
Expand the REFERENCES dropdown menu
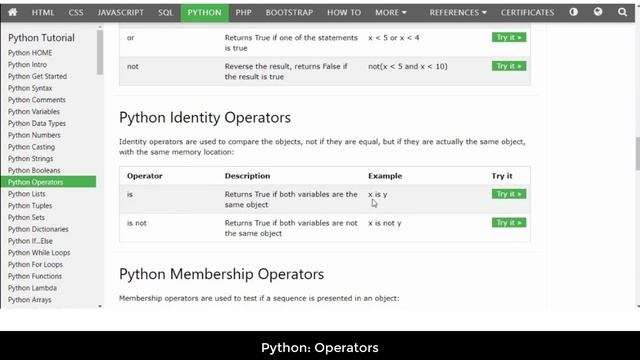click(458, 13)
